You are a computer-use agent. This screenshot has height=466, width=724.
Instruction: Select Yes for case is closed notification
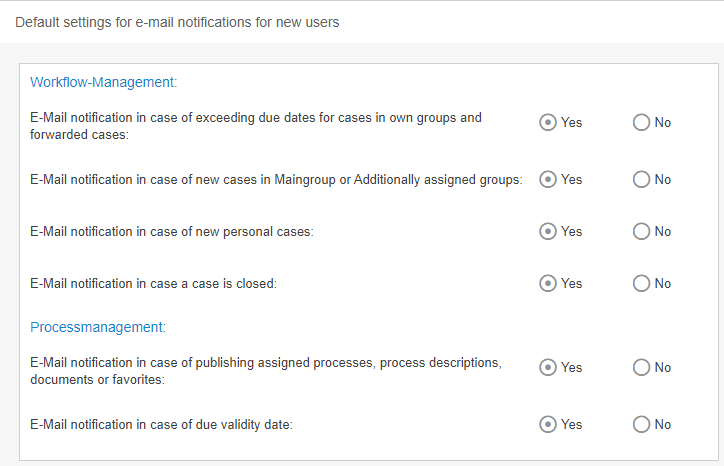pos(548,283)
